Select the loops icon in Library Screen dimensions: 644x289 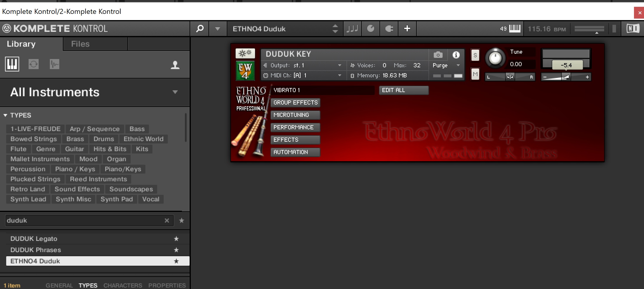point(34,64)
